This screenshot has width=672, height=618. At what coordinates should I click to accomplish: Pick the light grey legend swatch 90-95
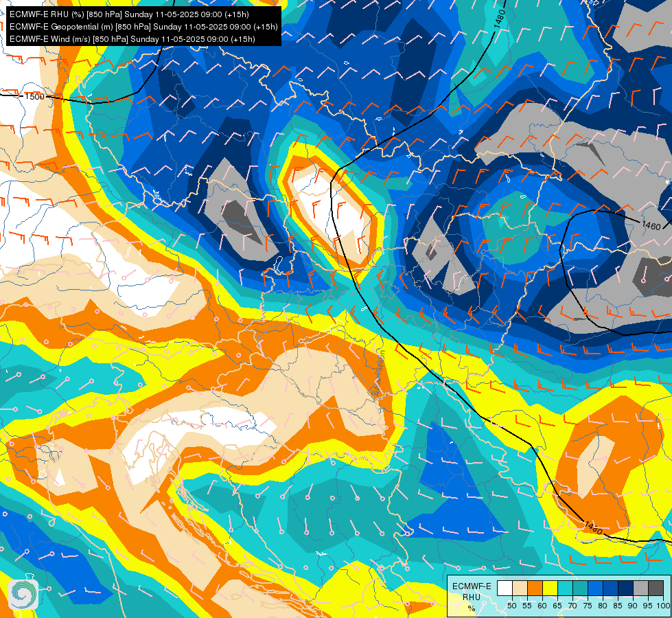pyautogui.click(x=640, y=588)
